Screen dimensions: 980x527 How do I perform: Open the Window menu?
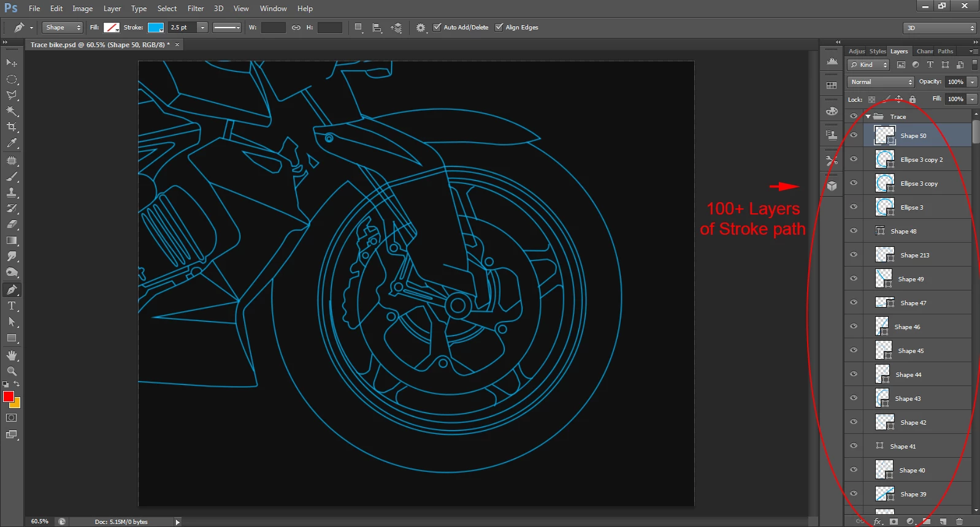pos(273,9)
